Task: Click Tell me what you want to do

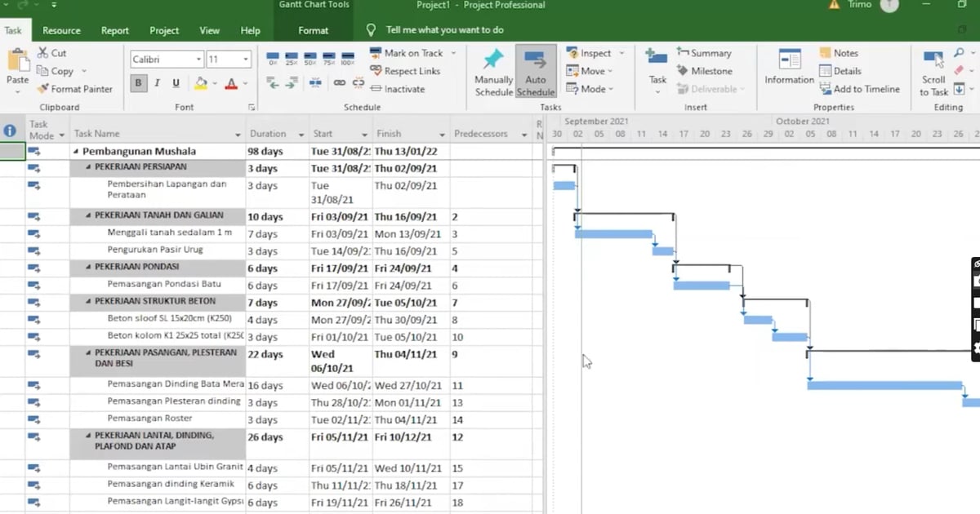Action: 445,29
